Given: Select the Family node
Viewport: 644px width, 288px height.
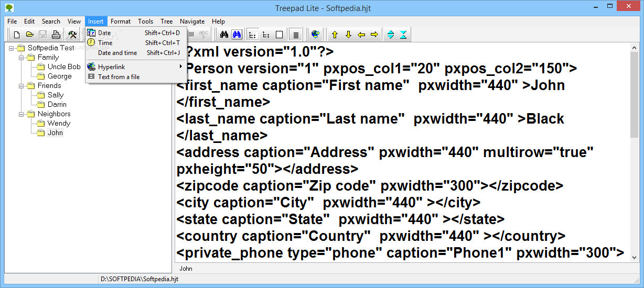Looking at the screenshot, I should pyautogui.click(x=48, y=57).
